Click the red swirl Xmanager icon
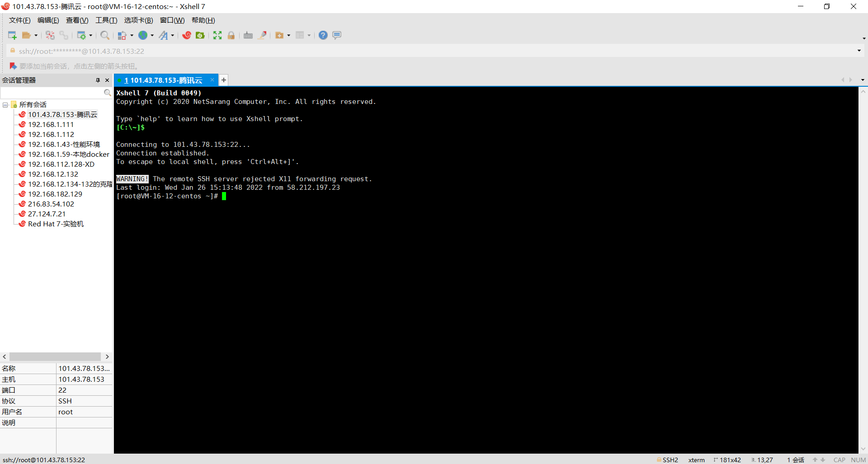This screenshot has width=868, height=464. tap(187, 35)
